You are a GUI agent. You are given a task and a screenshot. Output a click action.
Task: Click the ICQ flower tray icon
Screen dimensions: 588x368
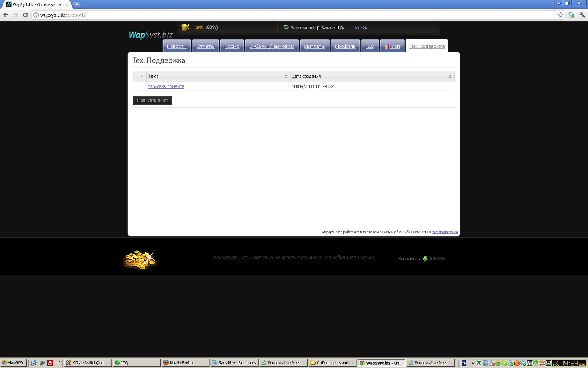point(535,363)
